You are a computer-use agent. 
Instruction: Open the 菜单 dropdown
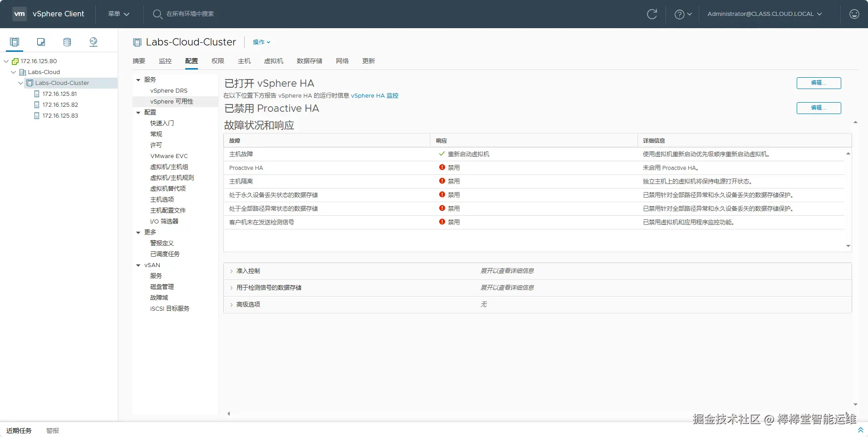click(x=118, y=14)
